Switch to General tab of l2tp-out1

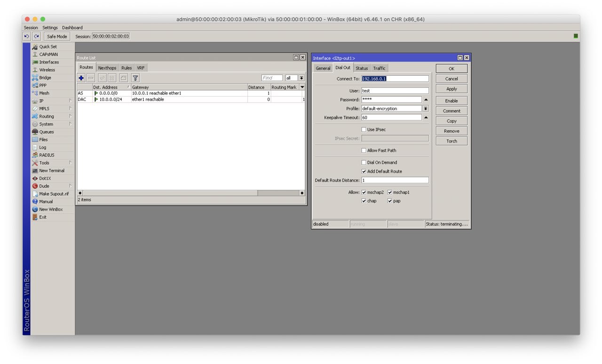(323, 69)
